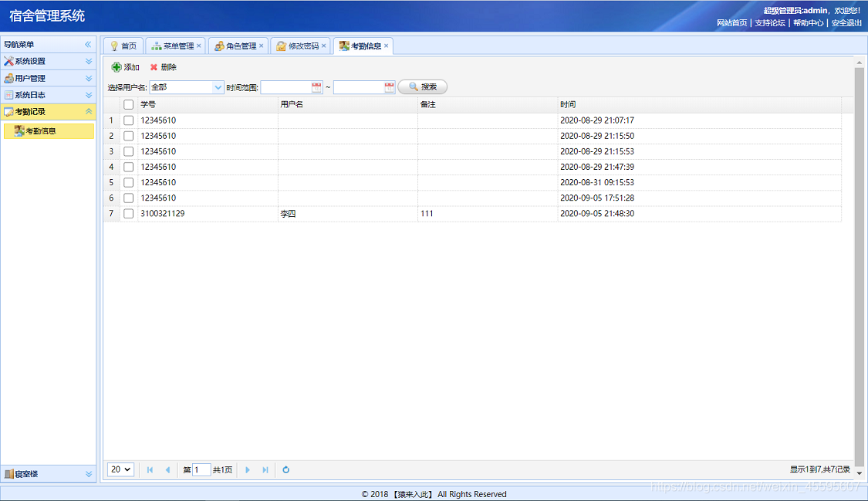Screen dimensions: 868x501
Task: Open calendar picker for end date
Action: pos(389,87)
